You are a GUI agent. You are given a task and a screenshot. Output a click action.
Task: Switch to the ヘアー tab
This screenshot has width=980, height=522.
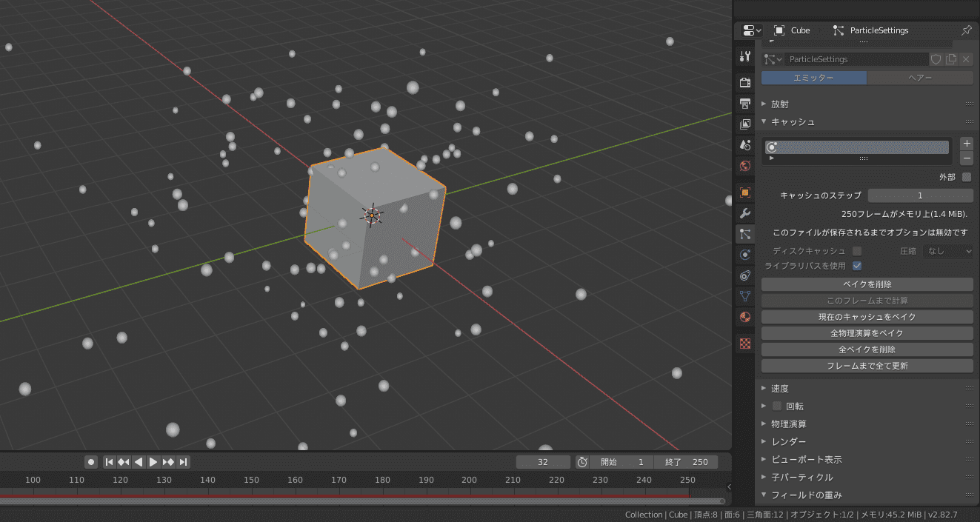click(x=920, y=77)
